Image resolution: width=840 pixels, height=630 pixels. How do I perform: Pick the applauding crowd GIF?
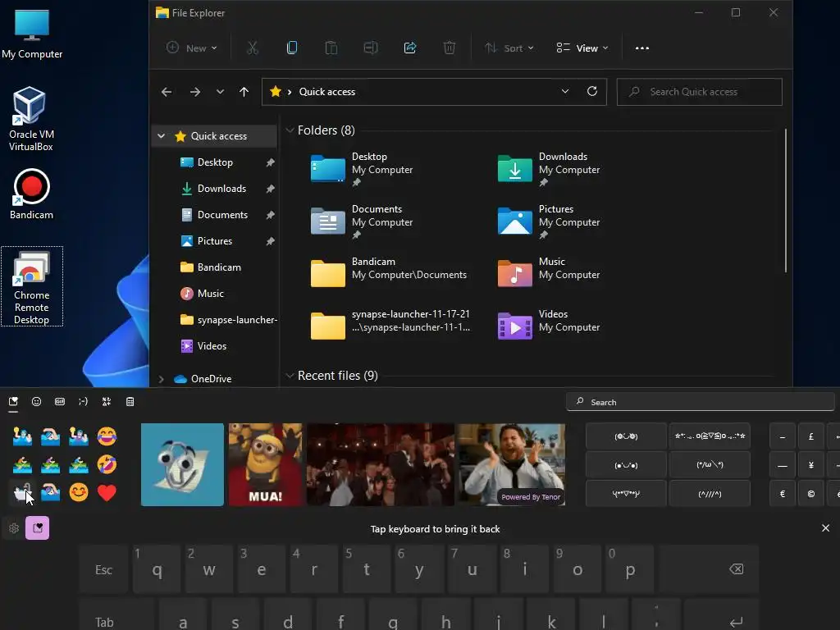click(381, 464)
